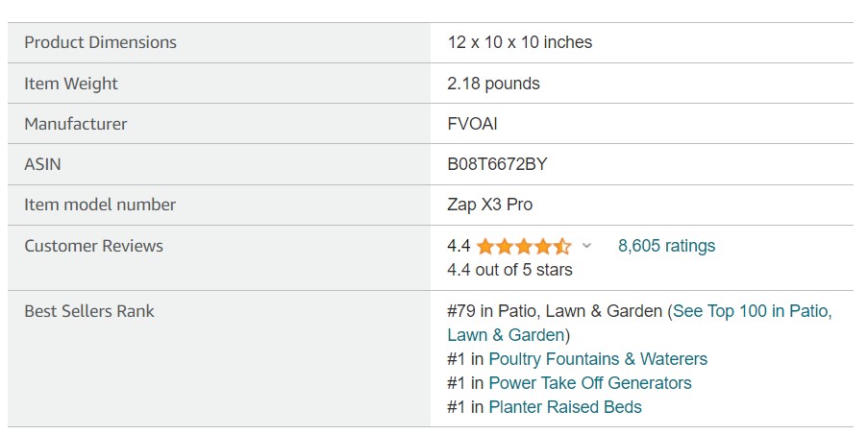Click the Best Sellers Rank row label

(x=89, y=311)
